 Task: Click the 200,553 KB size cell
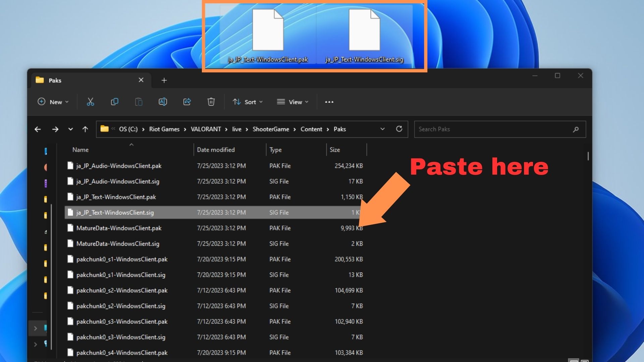pyautogui.click(x=348, y=259)
